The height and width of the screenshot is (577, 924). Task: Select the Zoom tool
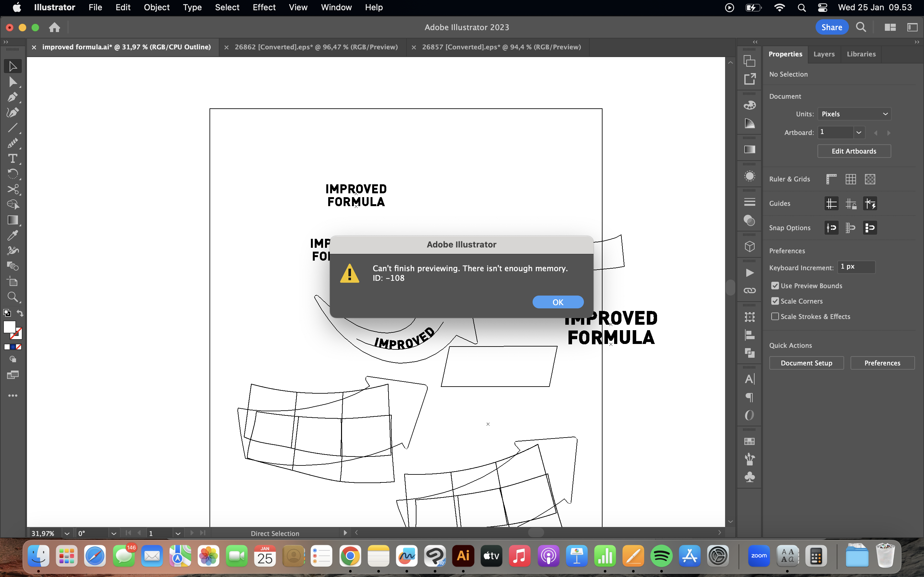coord(13,297)
